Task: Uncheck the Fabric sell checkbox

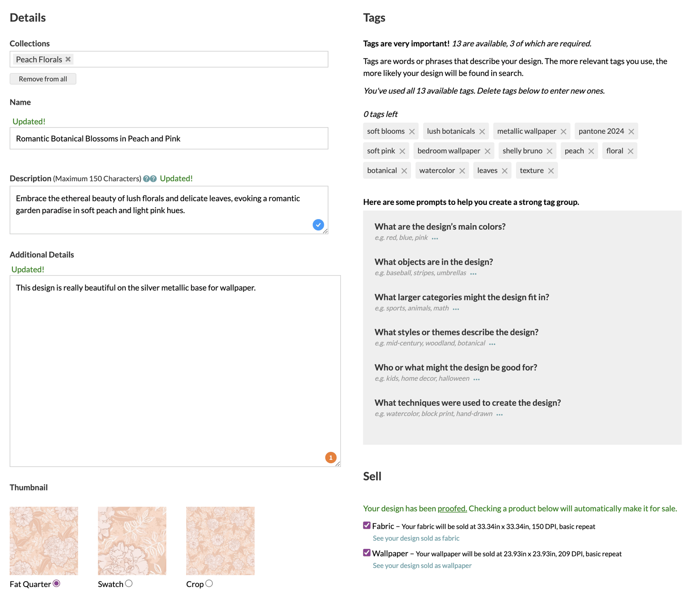Action: click(x=367, y=526)
